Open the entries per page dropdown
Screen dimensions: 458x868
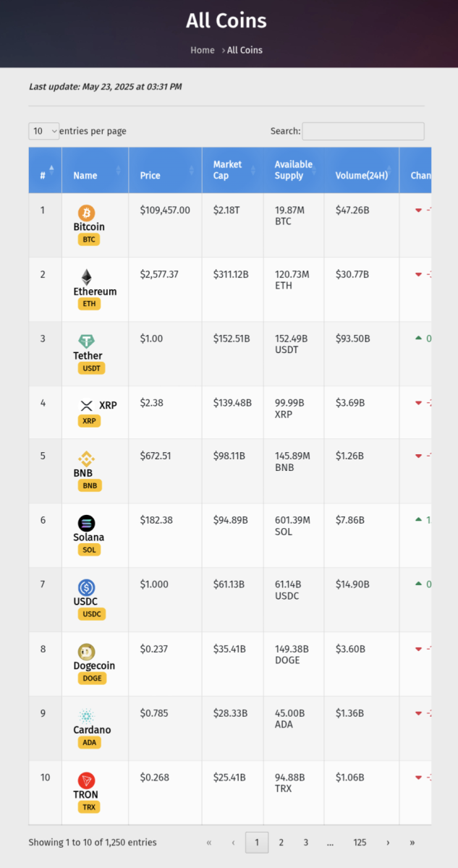(x=44, y=131)
